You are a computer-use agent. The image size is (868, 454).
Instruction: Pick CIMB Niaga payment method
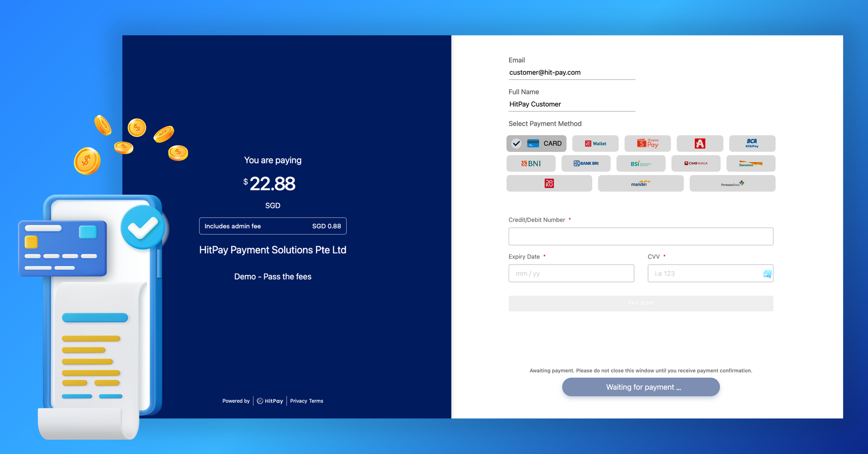696,163
